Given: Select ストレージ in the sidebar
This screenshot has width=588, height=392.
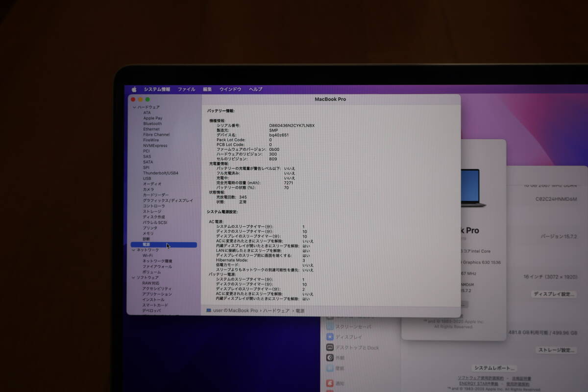Looking at the screenshot, I should [152, 211].
